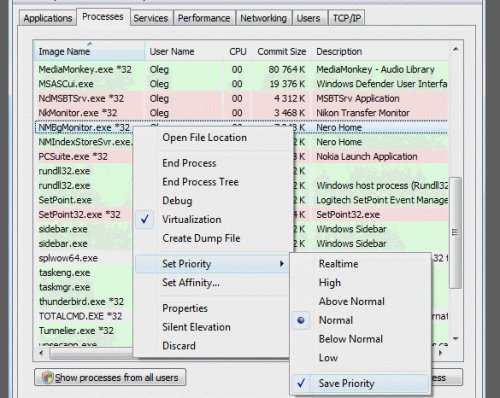Click Nokia Launch Application description cell

pyautogui.click(x=367, y=156)
